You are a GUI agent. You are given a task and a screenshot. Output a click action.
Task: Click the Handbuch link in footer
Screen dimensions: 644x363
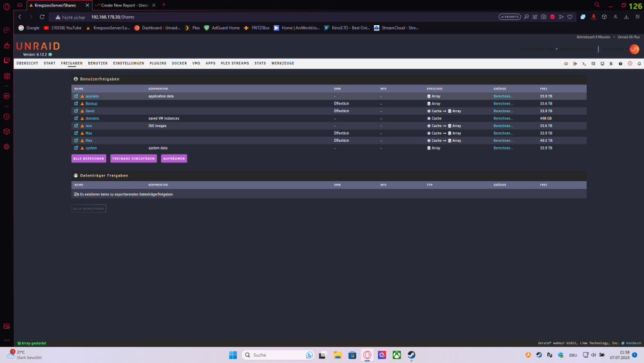click(633, 343)
